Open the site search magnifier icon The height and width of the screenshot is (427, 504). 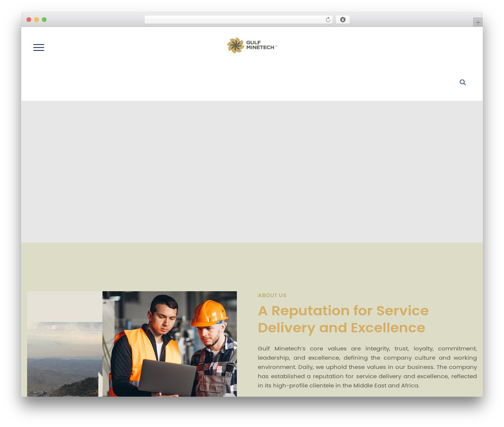pos(463,82)
